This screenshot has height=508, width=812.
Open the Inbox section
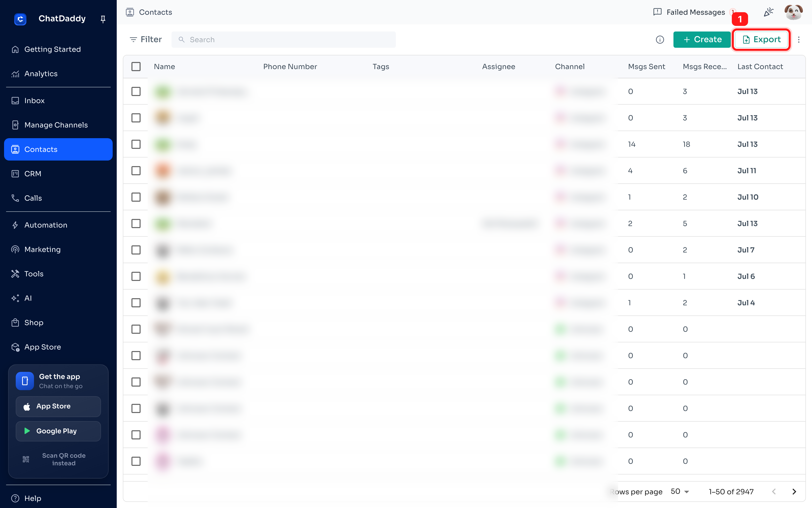click(58, 101)
